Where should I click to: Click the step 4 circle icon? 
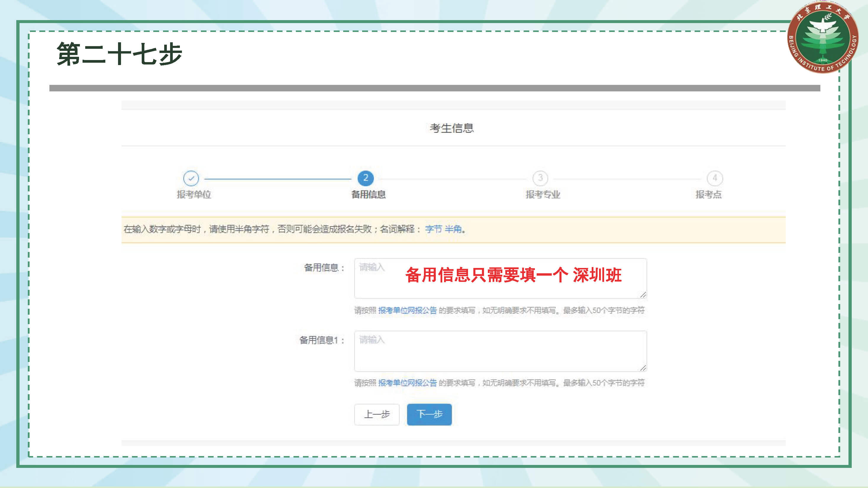point(715,178)
